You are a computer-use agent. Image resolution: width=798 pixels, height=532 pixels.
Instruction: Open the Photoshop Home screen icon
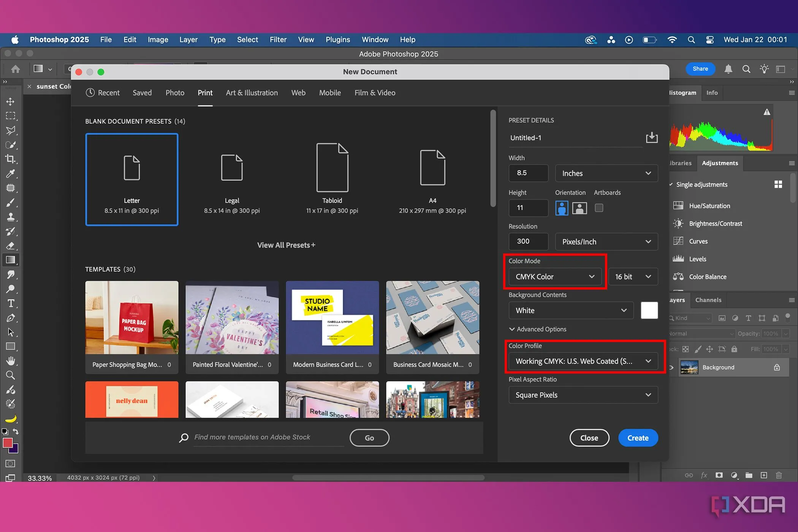16,69
